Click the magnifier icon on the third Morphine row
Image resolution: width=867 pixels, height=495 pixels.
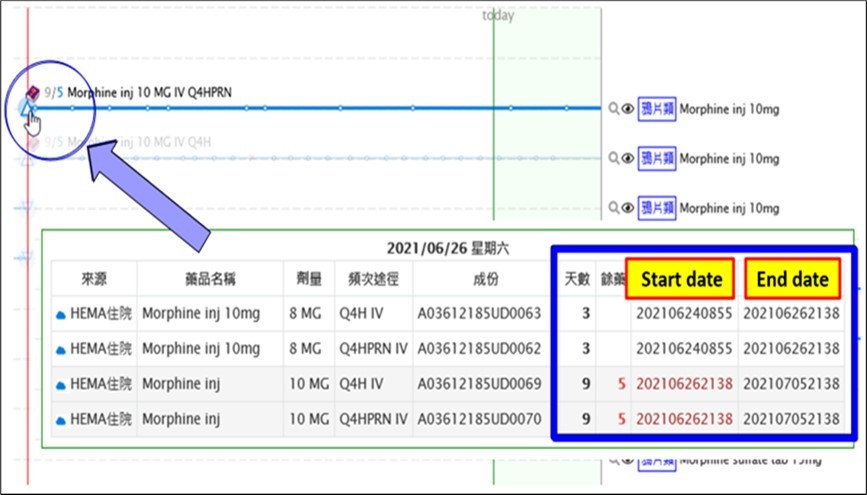pyautogui.click(x=614, y=208)
